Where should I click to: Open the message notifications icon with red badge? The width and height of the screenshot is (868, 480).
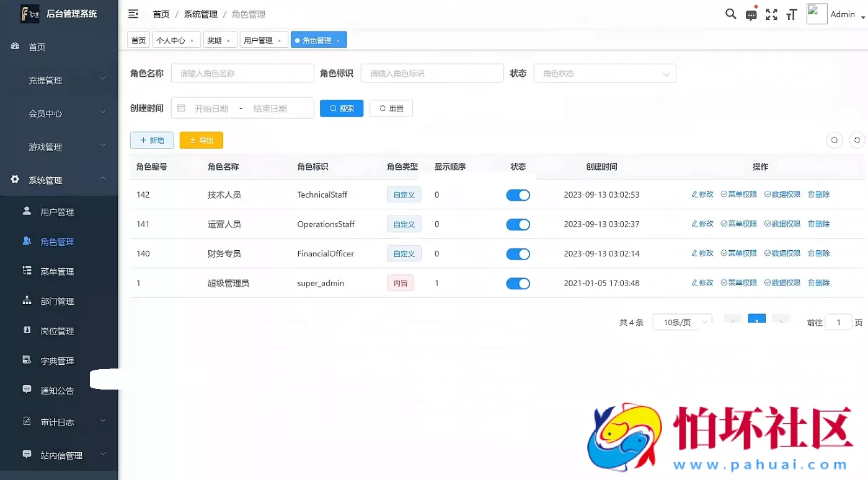[x=751, y=14]
